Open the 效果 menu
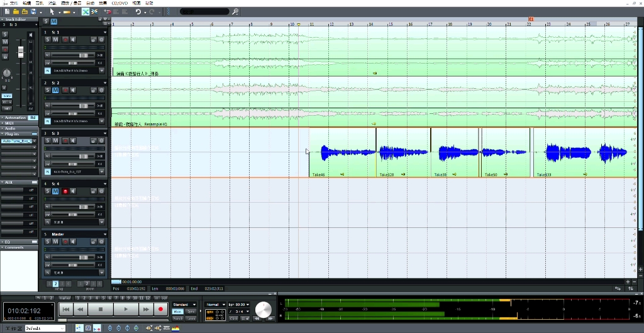Screen dimensions: 644x333 pos(103,3)
